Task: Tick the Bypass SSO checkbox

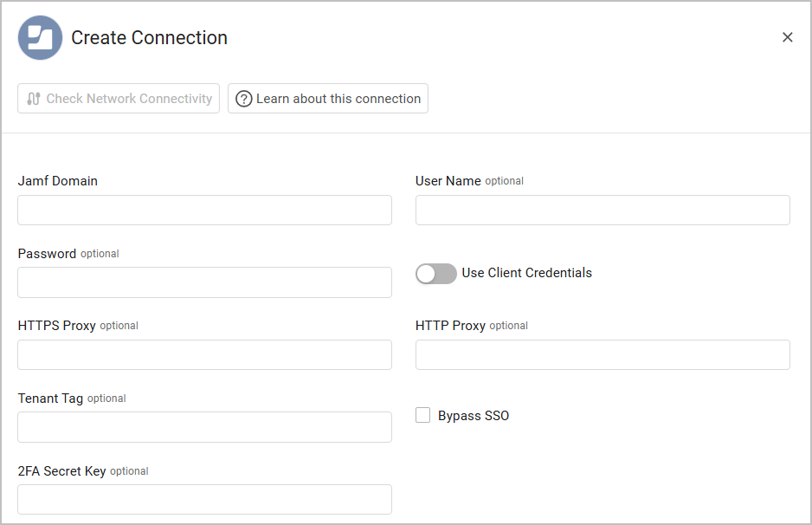Action: [x=423, y=416]
